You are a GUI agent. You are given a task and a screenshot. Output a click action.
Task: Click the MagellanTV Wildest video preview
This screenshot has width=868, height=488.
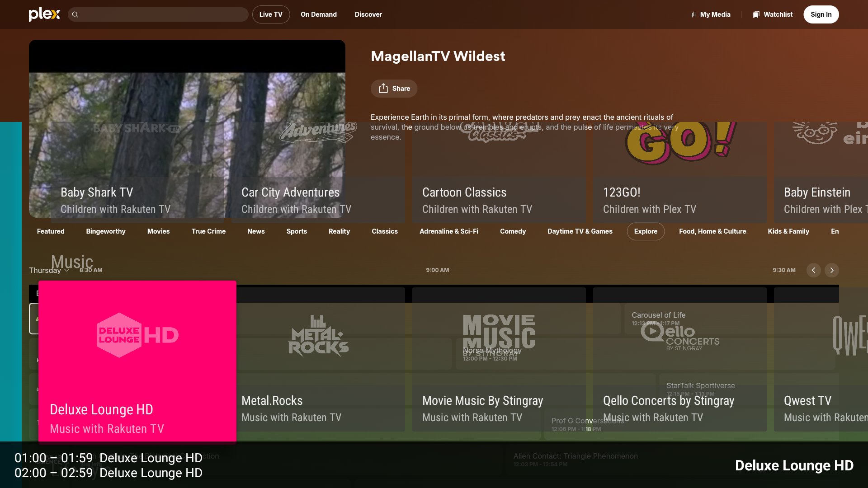pos(187,129)
